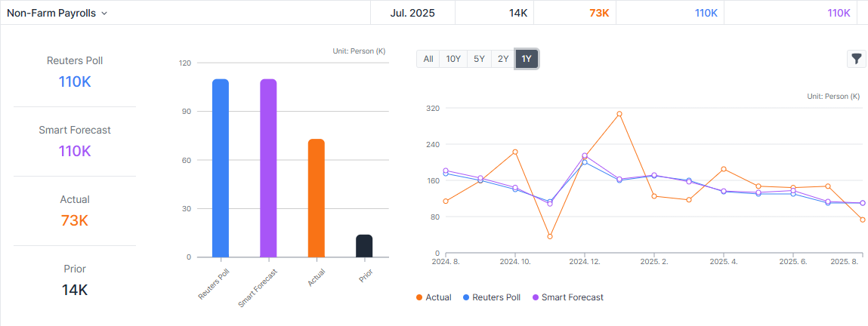Viewport: 868px width, 326px height.
Task: Click the active 1Y range button
Action: point(527,59)
